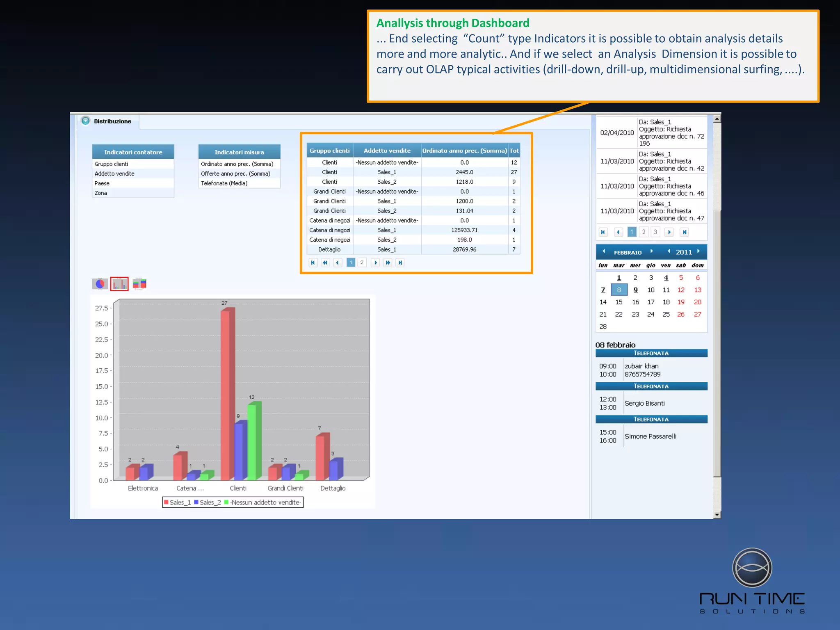Go to next page in data table
This screenshot has height=630, width=840.
coord(375,262)
